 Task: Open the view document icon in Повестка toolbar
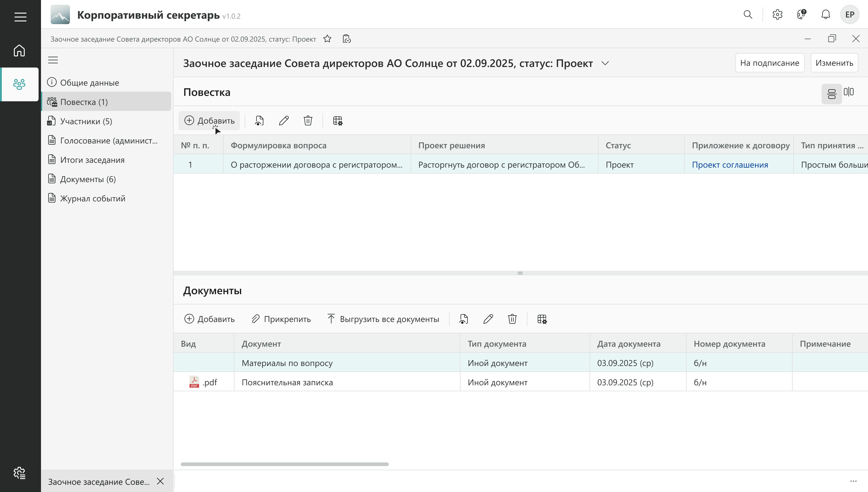259,121
